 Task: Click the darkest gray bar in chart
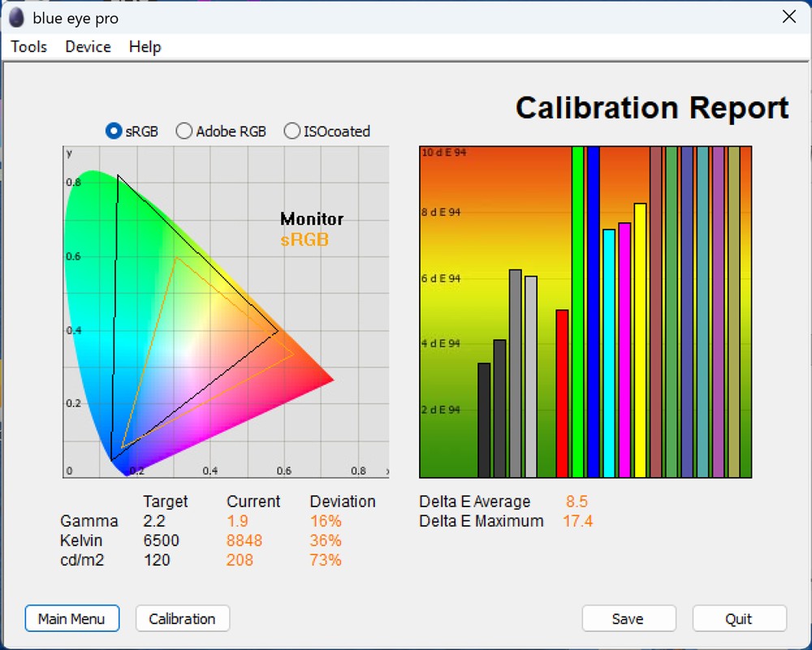click(484, 420)
